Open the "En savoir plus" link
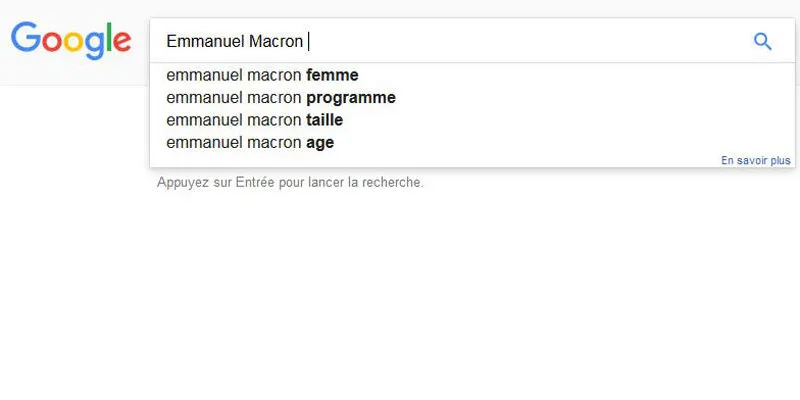The height and width of the screenshot is (400, 800). [x=755, y=160]
